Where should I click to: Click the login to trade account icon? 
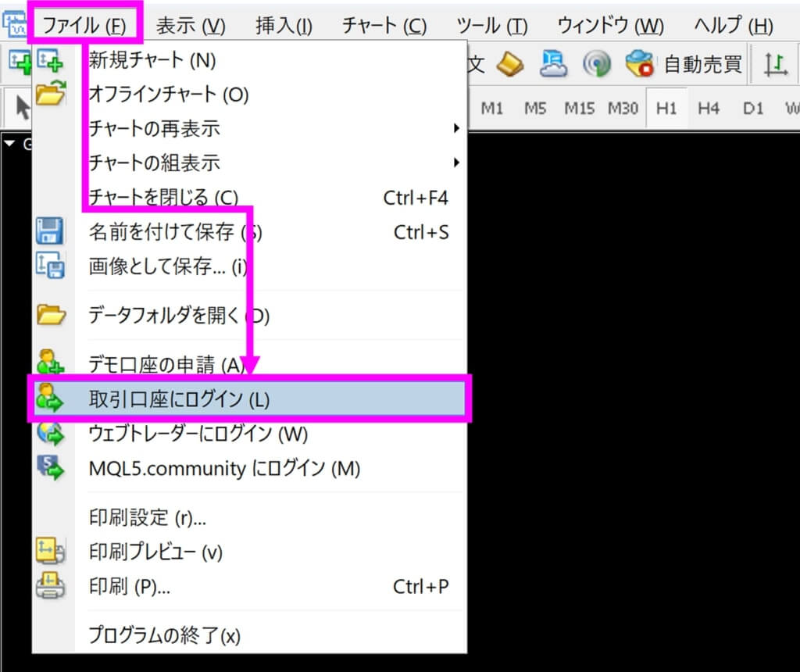pos(49,398)
